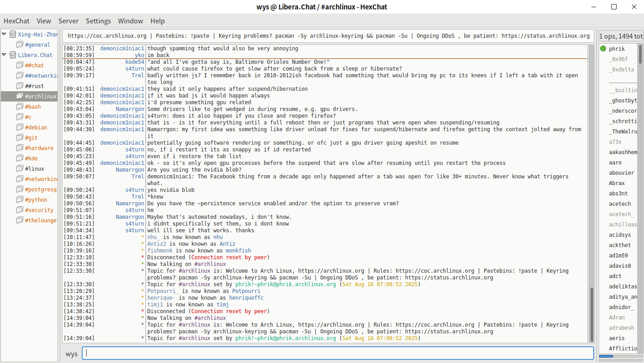
Task: Collapse the Xing-Hai-Zhan server tree
Action: coord(4,35)
